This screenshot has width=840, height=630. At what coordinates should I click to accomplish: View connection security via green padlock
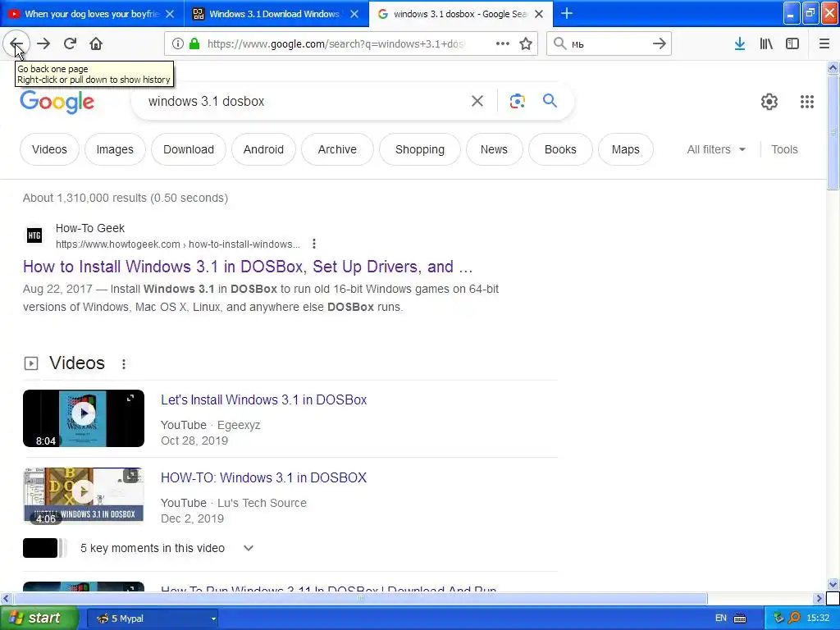tap(194, 44)
